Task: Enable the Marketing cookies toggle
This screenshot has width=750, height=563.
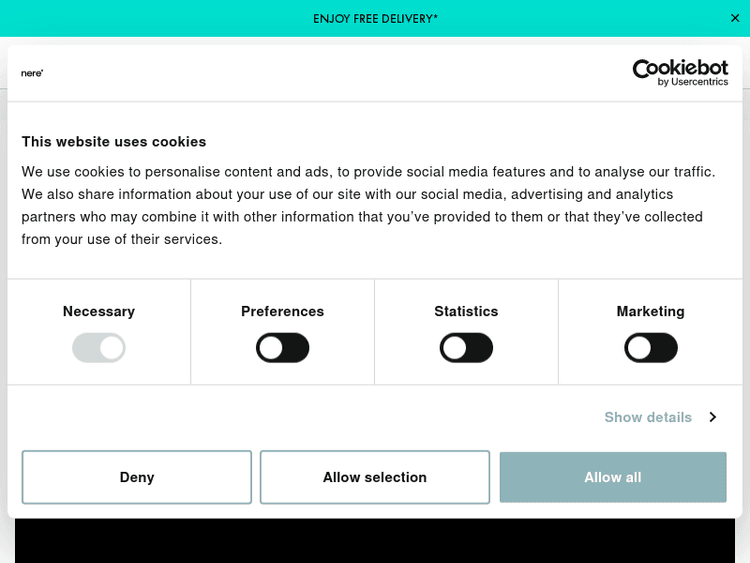Action: pyautogui.click(x=651, y=348)
